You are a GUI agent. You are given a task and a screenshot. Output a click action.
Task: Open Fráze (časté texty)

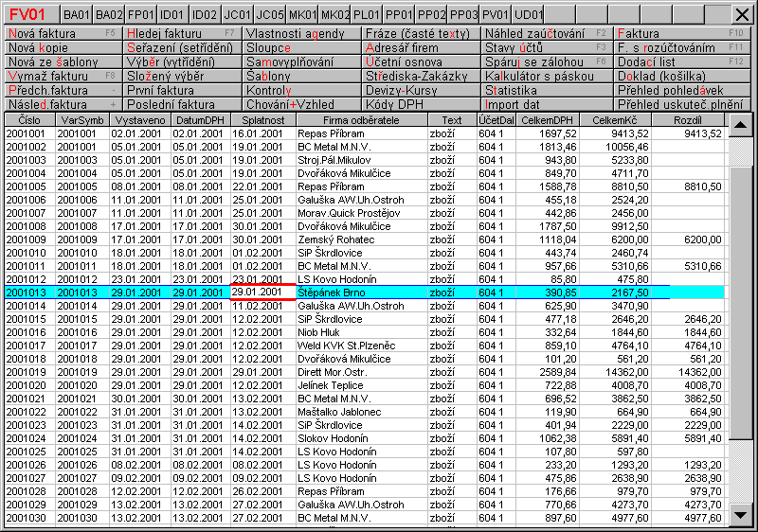pos(421,33)
